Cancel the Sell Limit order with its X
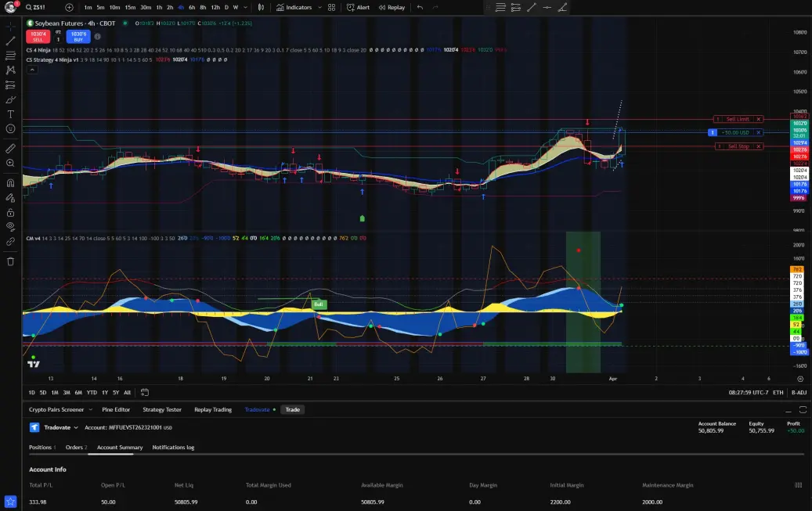 (759, 119)
